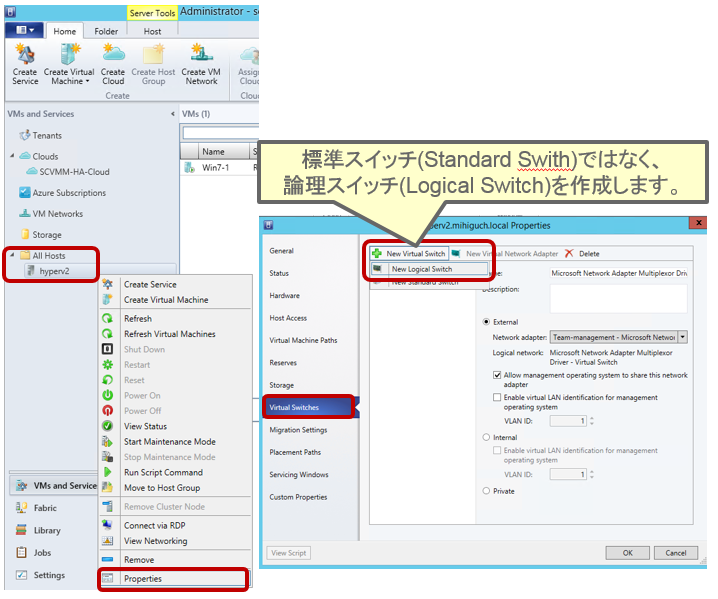Collapse the All Hosts tree node
The image size is (718, 599).
click(x=12, y=255)
